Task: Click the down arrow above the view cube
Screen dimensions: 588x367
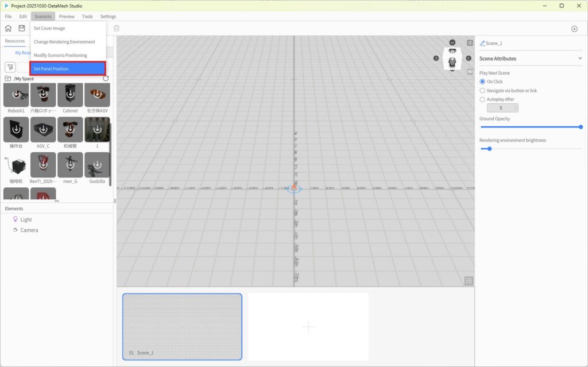Action: pos(452,43)
